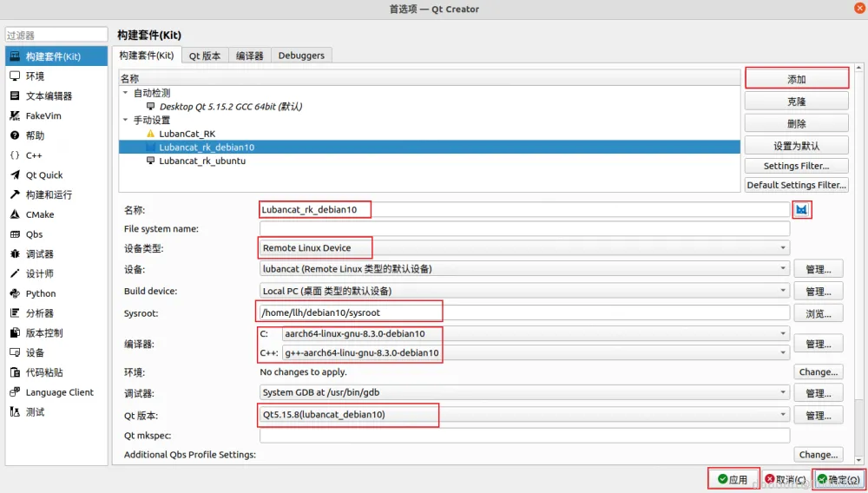The width and height of the screenshot is (868, 493).
Task: Click 管理... next to the 设备 field
Action: pyautogui.click(x=819, y=269)
